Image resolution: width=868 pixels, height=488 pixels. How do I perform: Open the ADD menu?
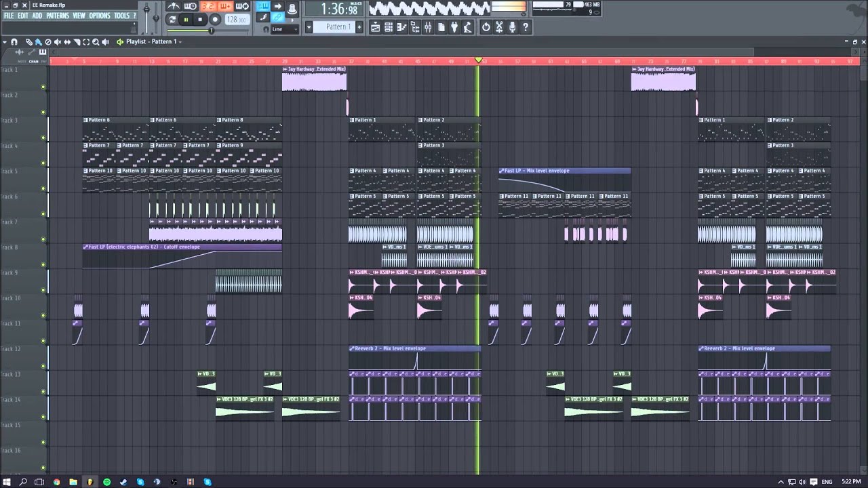click(x=37, y=16)
